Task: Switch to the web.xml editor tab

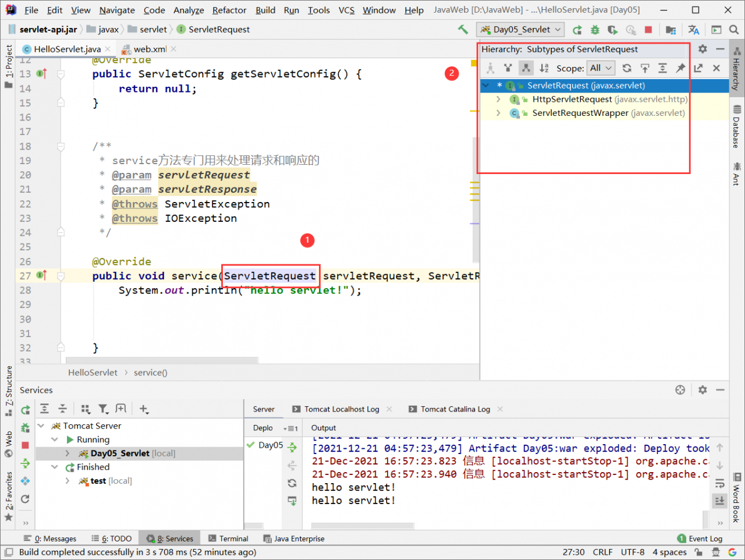Action: [150, 49]
